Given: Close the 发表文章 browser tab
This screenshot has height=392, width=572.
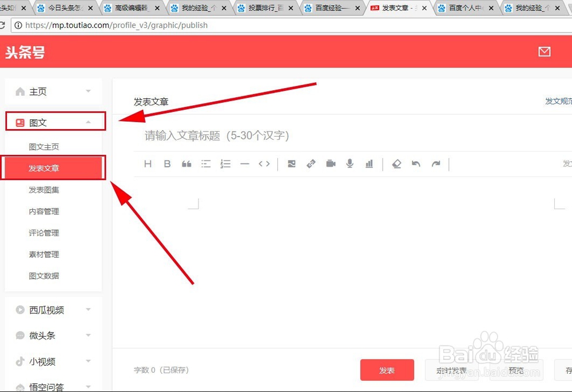Looking at the screenshot, I should coord(424,8).
